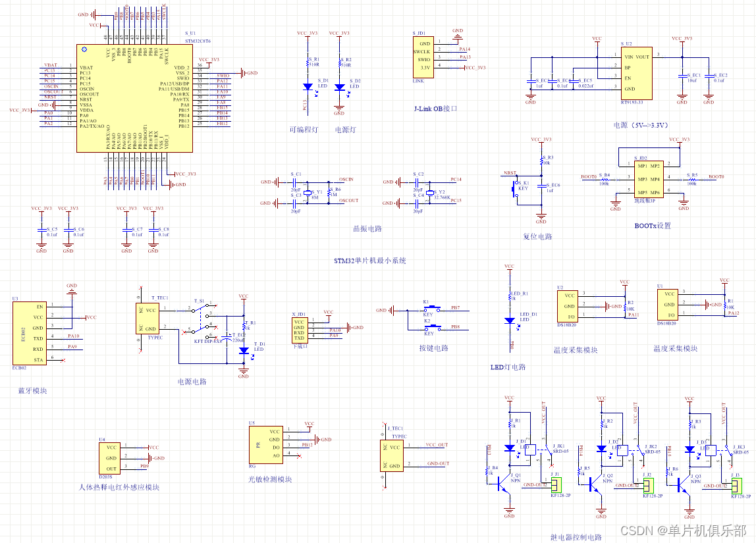Click the J_JK3 relay coil symbol
The height and width of the screenshot is (543, 756).
coord(711,450)
